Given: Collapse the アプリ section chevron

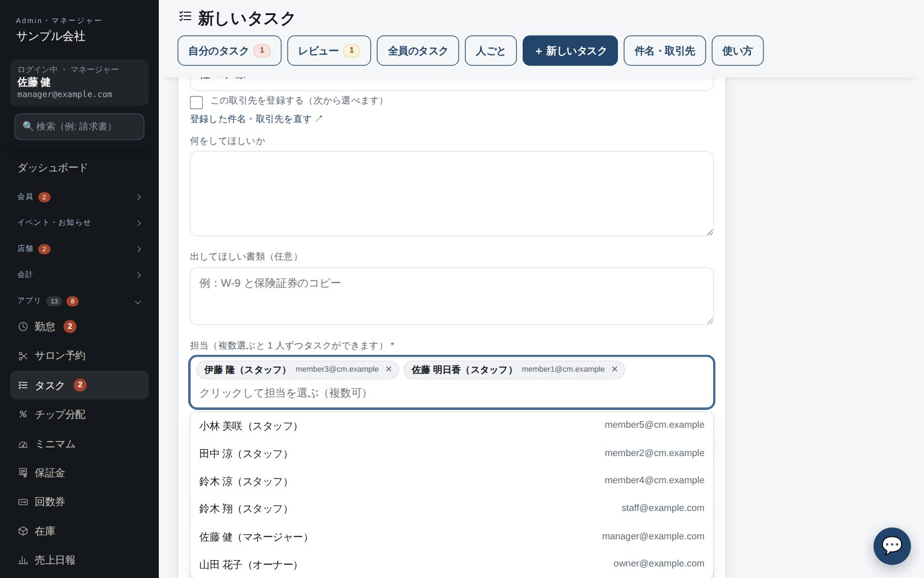Looking at the screenshot, I should (x=138, y=302).
